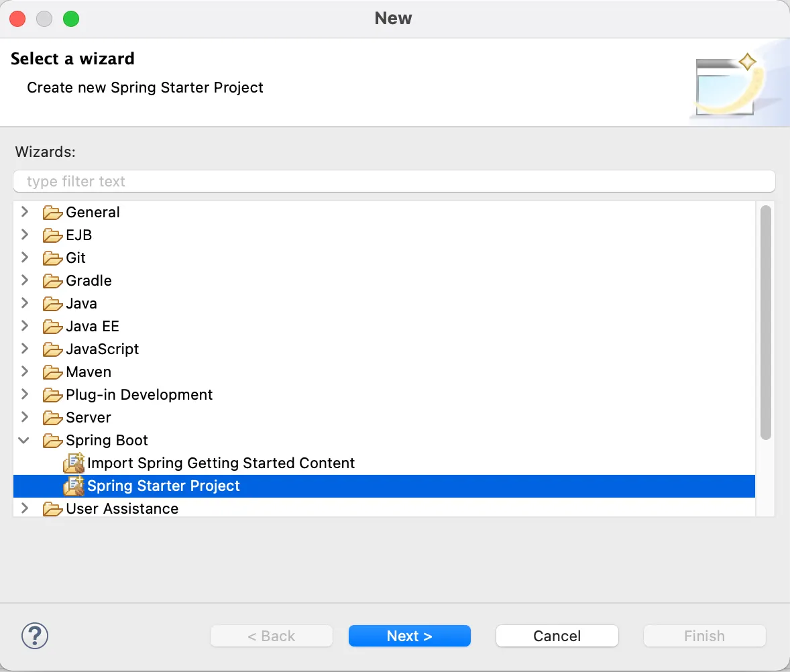Viewport: 790px width, 672px height.
Task: Expand the User Assistance category
Action: click(24, 508)
